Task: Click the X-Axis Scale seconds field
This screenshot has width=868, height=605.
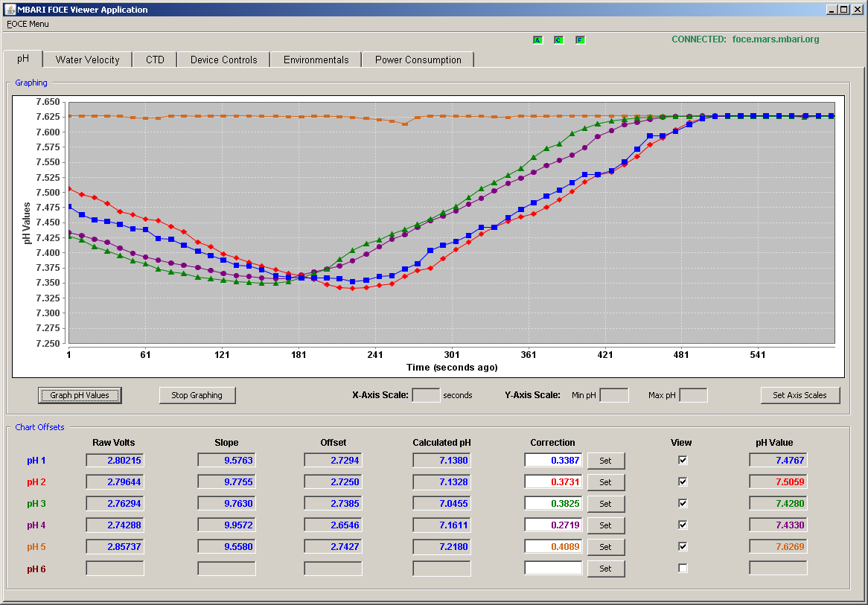Action: tap(426, 395)
